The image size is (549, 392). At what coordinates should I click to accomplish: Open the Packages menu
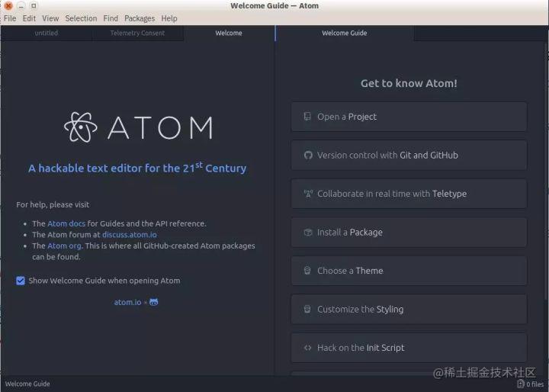click(140, 18)
